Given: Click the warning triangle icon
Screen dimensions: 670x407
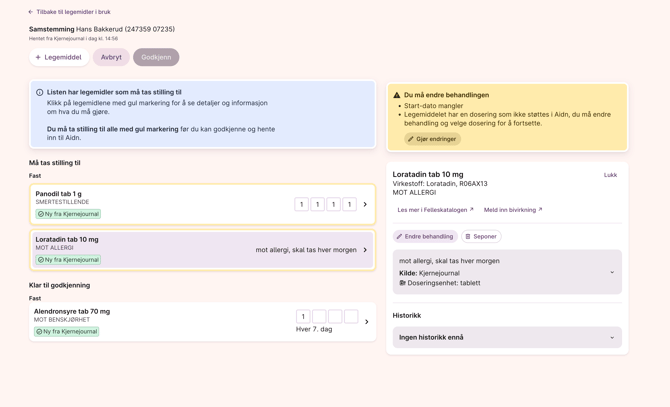Looking at the screenshot, I should click(x=397, y=95).
